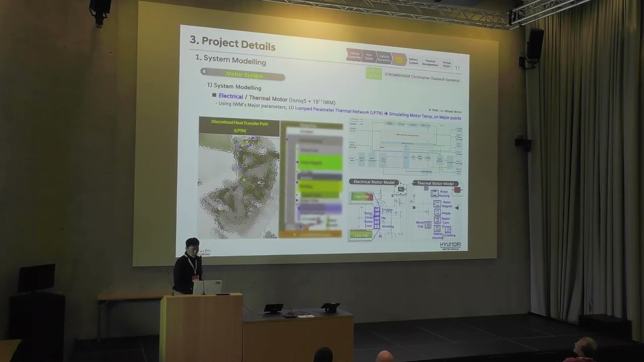The width and height of the screenshot is (644, 362).
Task: Click the blurred motor cross-section image
Action: (238, 187)
